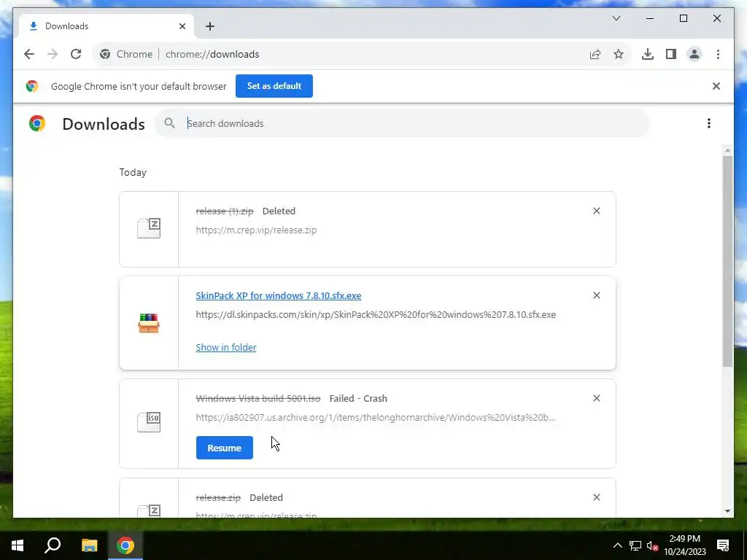This screenshot has height=560, width=747.
Task: Open Chrome's three-dot menu
Action: tap(718, 54)
